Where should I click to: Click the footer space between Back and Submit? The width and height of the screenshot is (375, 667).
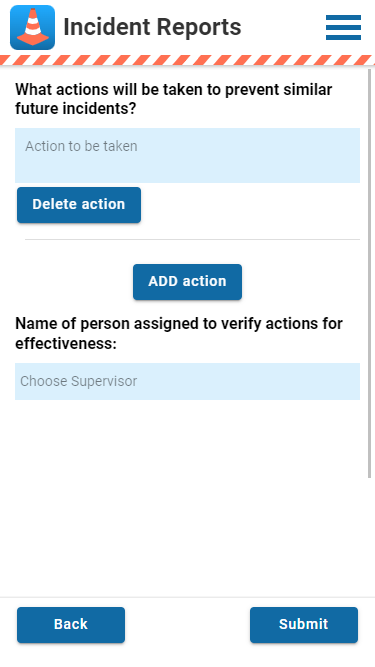coord(188,624)
